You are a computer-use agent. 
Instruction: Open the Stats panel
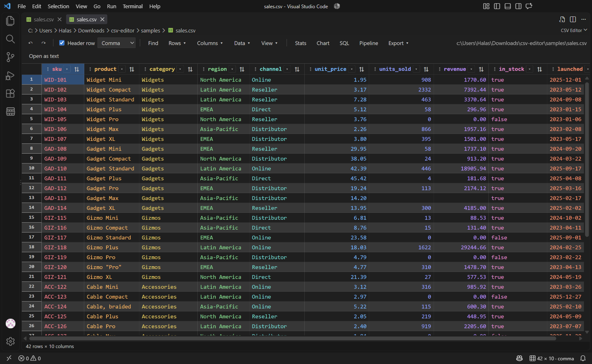(x=301, y=43)
